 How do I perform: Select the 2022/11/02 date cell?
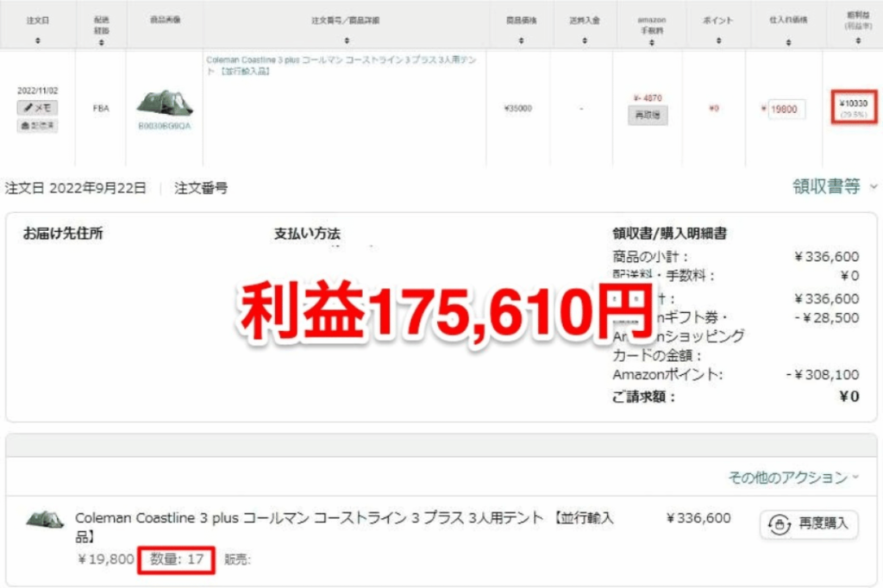(37, 91)
